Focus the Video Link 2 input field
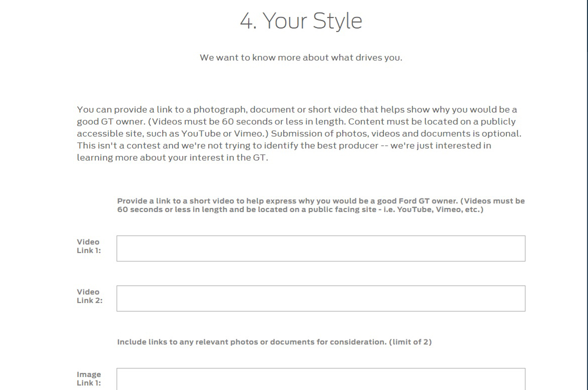Viewport: 588px width, 390px height. tap(321, 298)
